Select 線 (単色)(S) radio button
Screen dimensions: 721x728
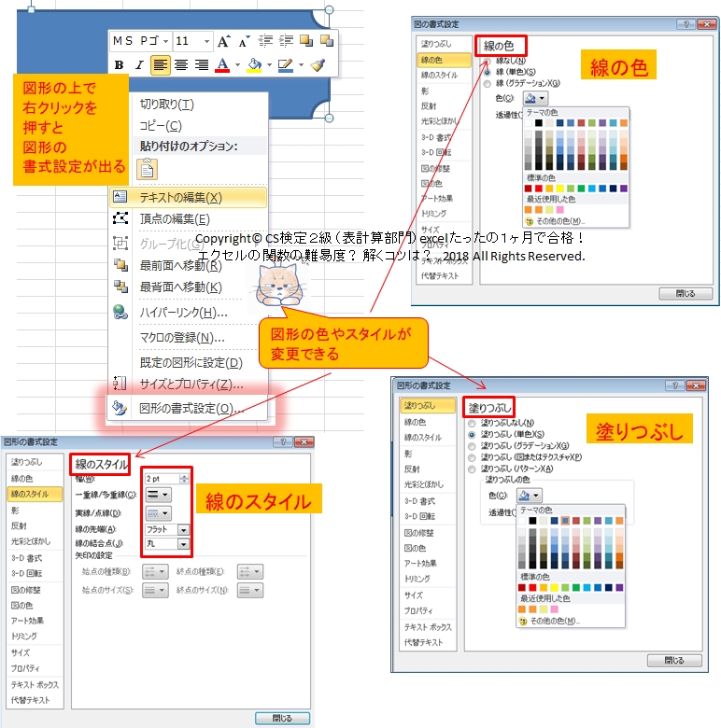[x=487, y=73]
